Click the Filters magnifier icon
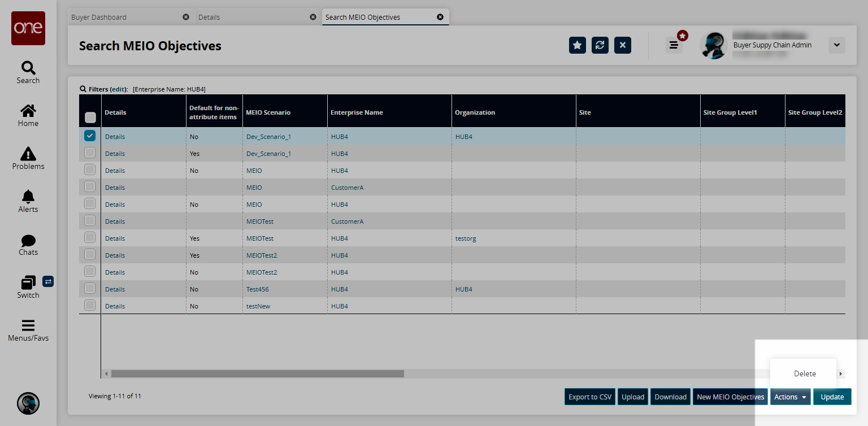 pos(83,89)
